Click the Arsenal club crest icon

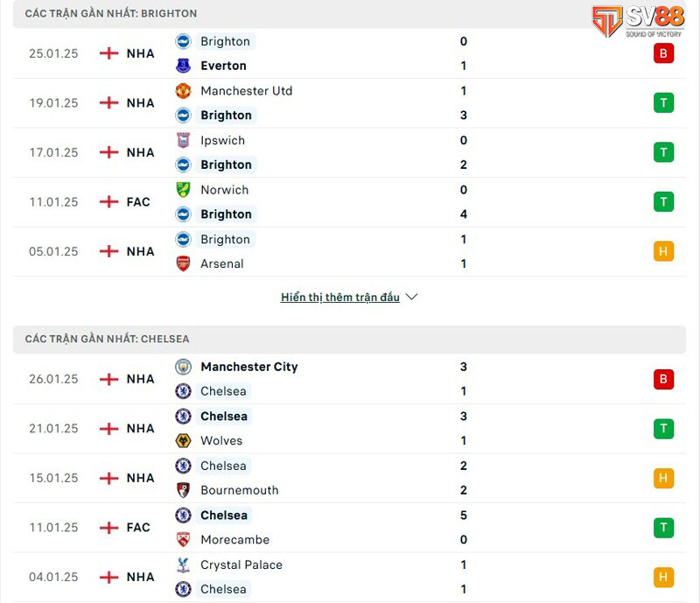(x=183, y=263)
